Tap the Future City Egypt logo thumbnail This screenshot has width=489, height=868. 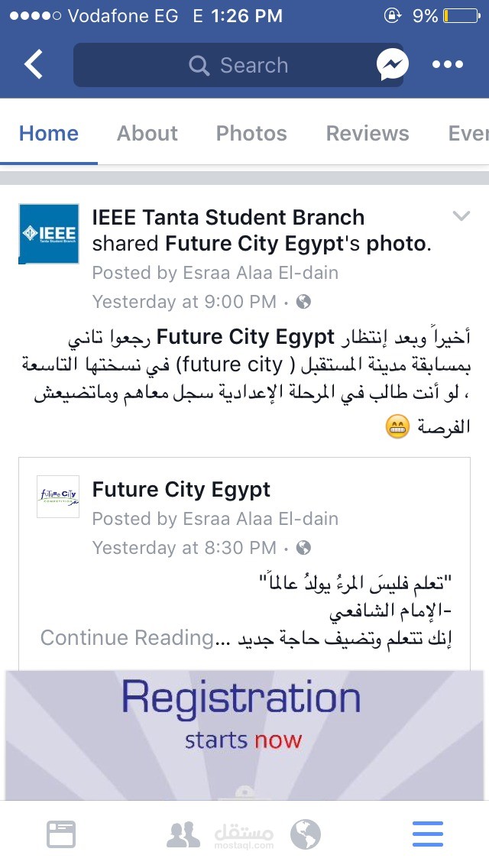[58, 496]
